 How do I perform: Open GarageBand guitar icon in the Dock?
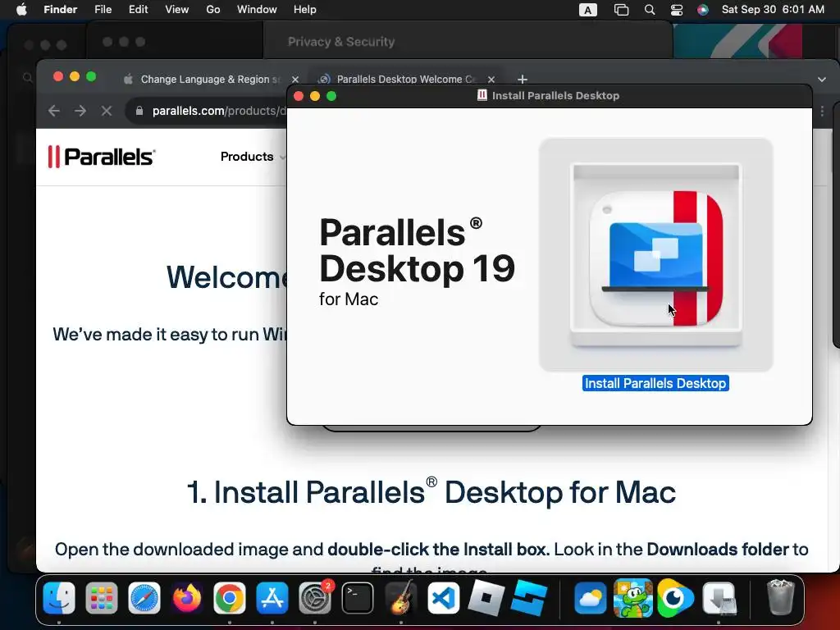400,597
